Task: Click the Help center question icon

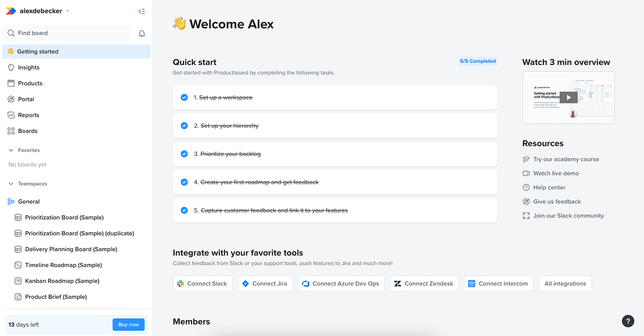Action: tap(526, 188)
